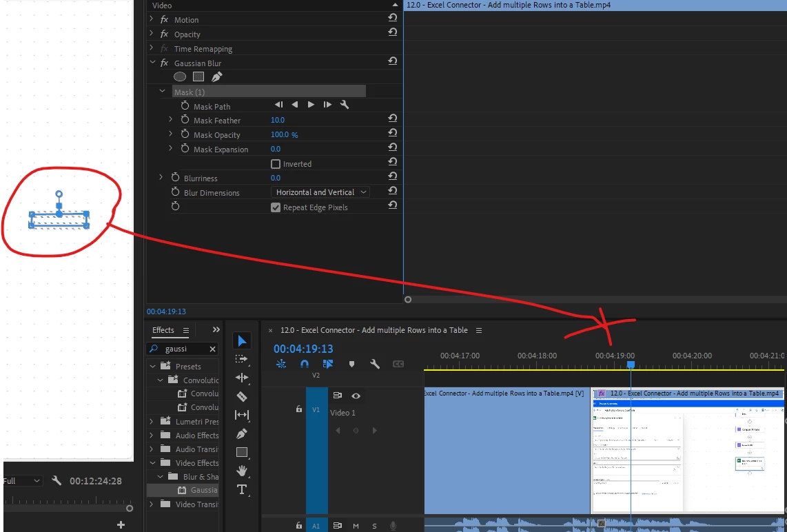Collapse Presets folder in Effects

coord(152,367)
